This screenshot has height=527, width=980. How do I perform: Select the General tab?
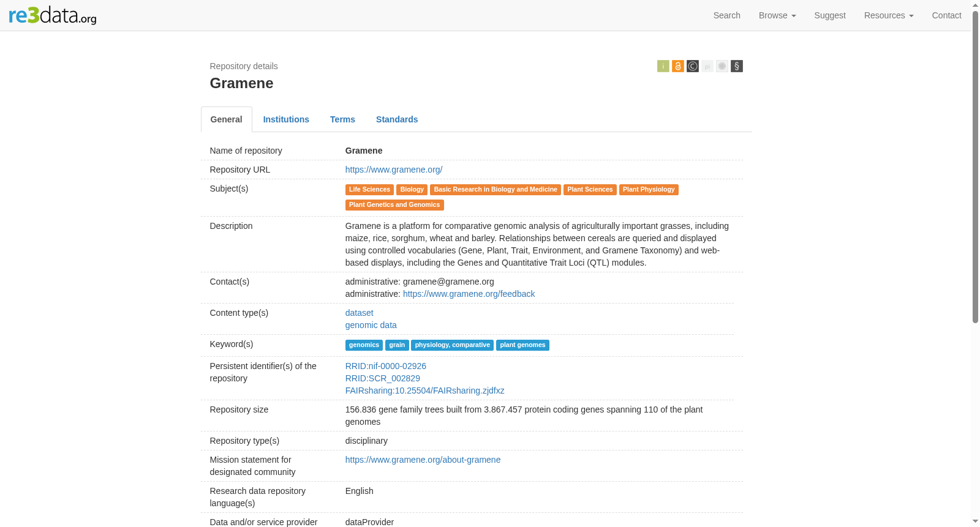227,119
